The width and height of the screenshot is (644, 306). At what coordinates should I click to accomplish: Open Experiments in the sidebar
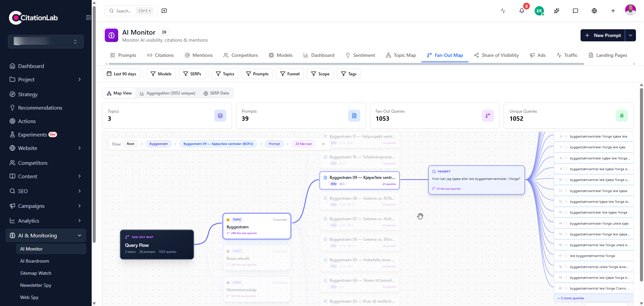46,135
